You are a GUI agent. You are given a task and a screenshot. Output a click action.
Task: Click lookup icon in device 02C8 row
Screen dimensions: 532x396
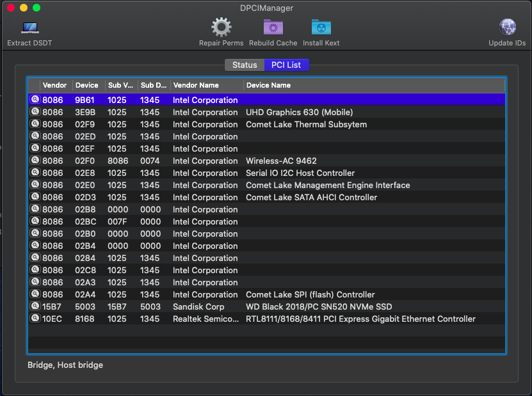tap(35, 269)
